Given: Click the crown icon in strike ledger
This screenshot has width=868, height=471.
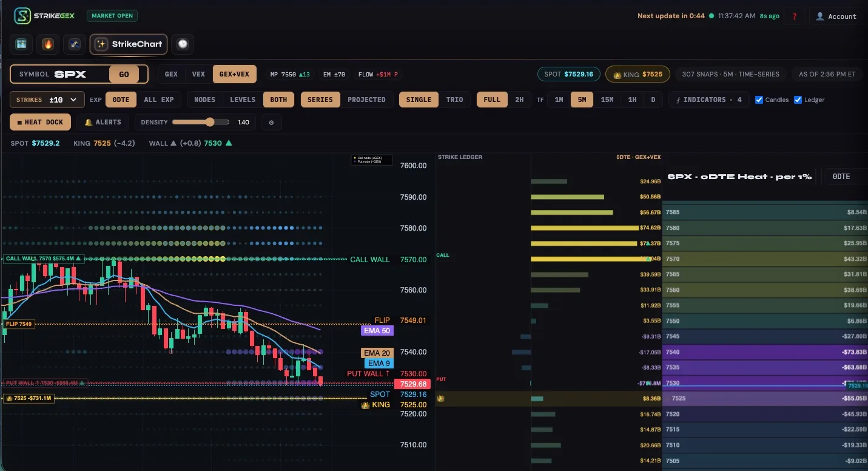Looking at the screenshot, I should [441, 398].
